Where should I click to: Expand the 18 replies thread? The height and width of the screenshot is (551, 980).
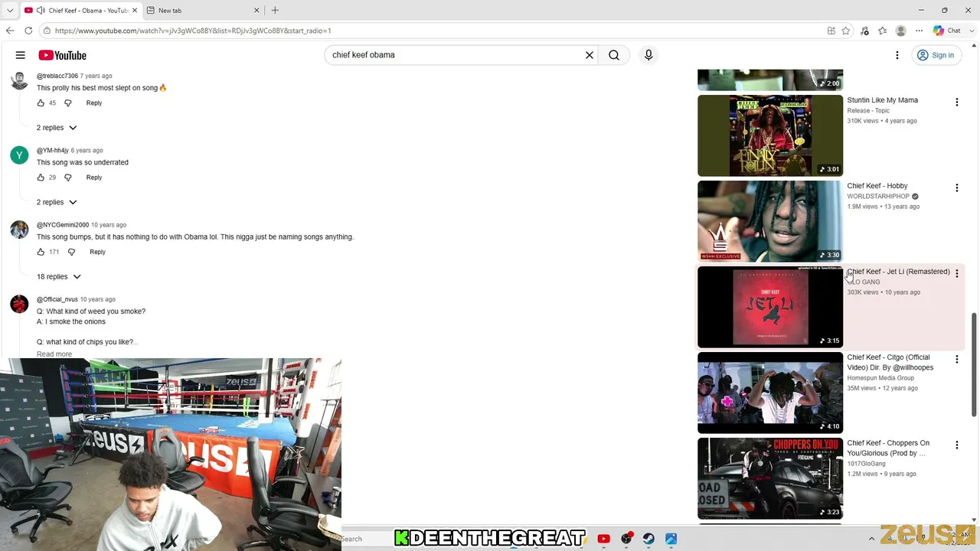59,276
